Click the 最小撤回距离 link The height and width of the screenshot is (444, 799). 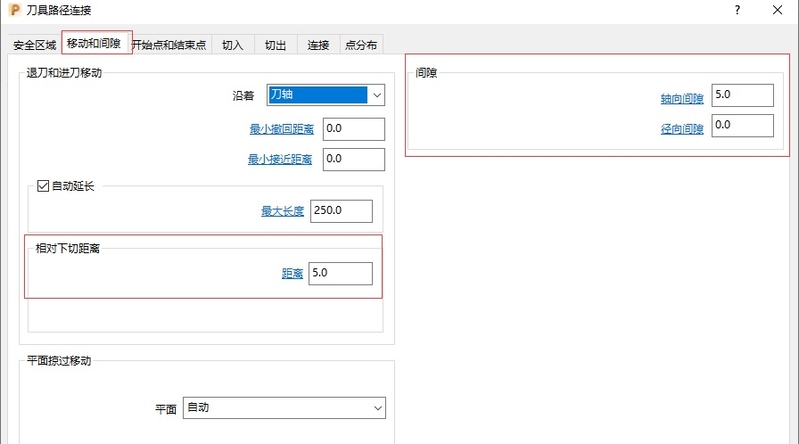pyautogui.click(x=282, y=129)
